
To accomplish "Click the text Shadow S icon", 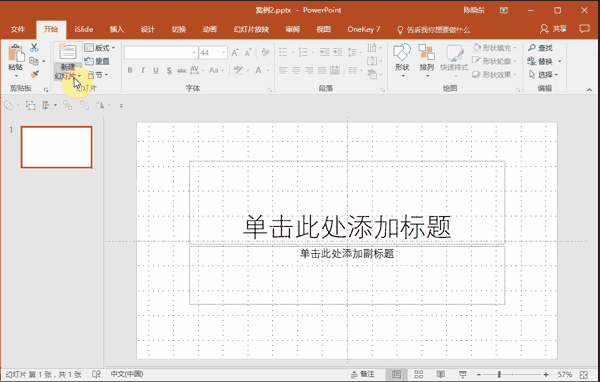I will [x=169, y=70].
